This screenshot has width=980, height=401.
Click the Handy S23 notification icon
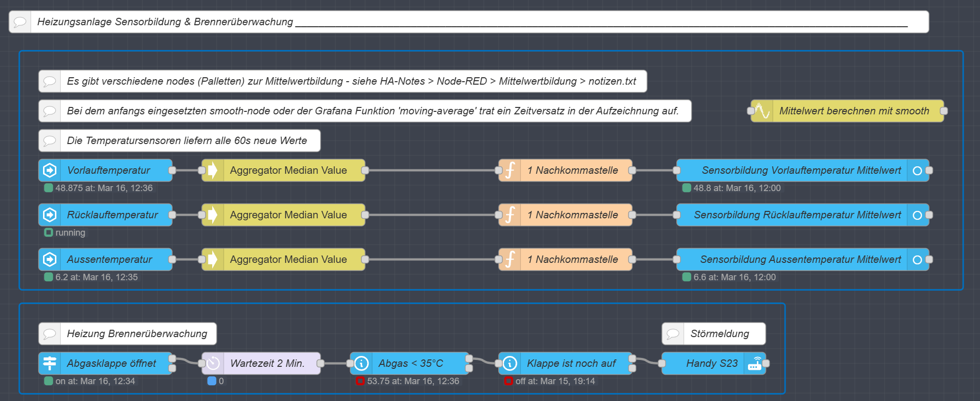pos(755,363)
